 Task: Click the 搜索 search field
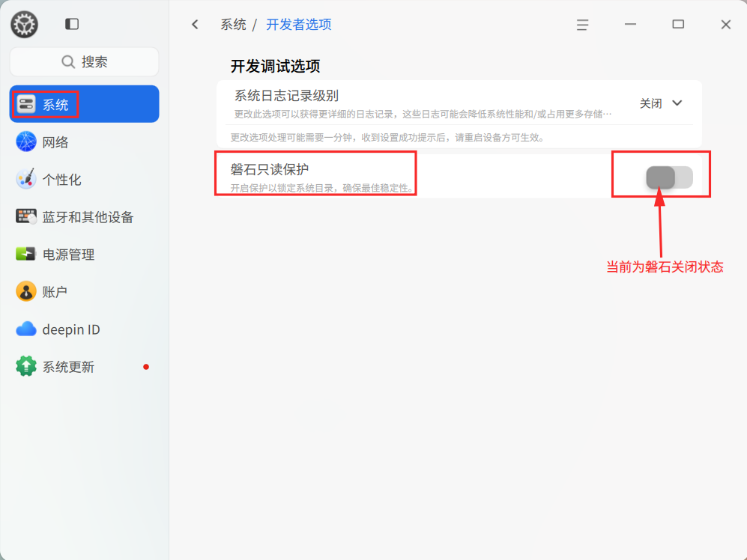pos(84,62)
